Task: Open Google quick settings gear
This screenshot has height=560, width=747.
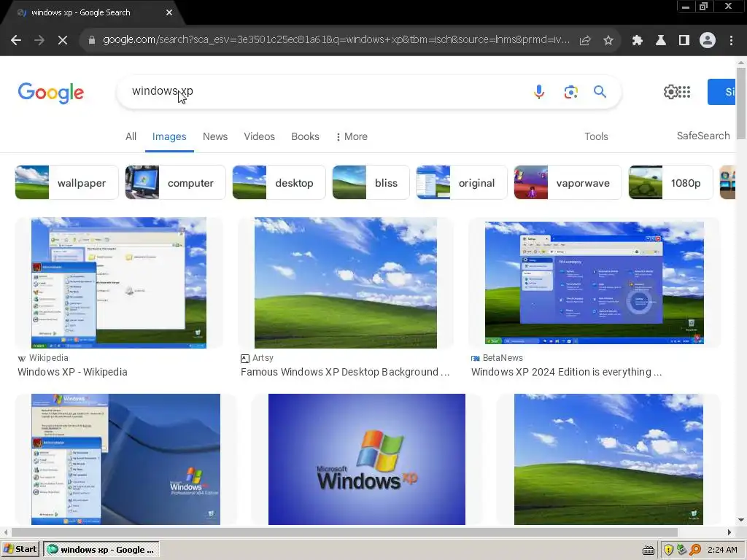Action: [x=670, y=91]
